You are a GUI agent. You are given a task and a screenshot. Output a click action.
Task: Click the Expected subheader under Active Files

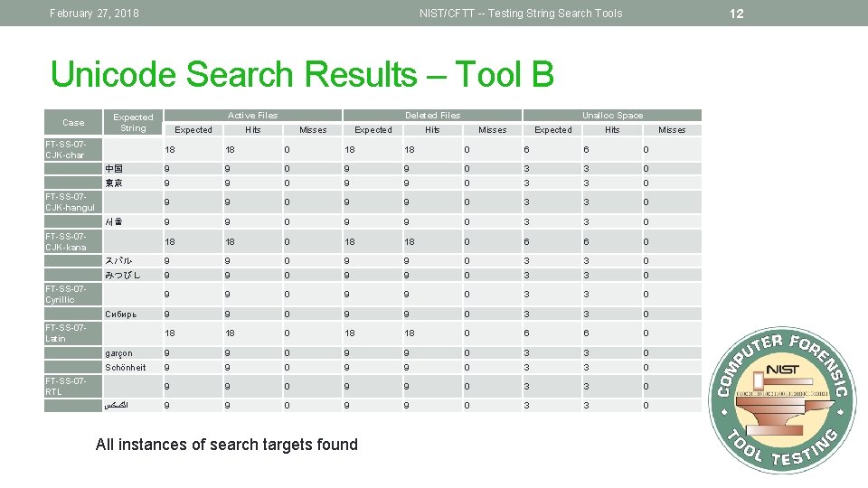193,129
